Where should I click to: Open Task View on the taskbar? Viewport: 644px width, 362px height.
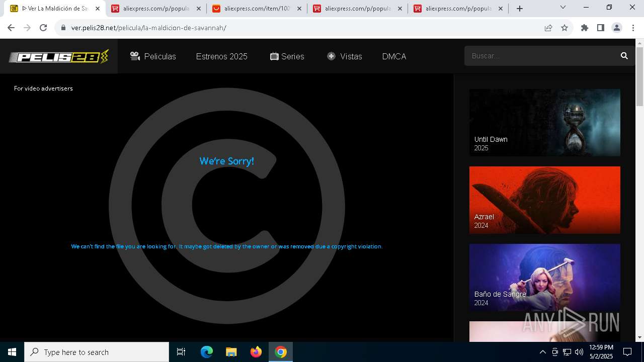181,352
